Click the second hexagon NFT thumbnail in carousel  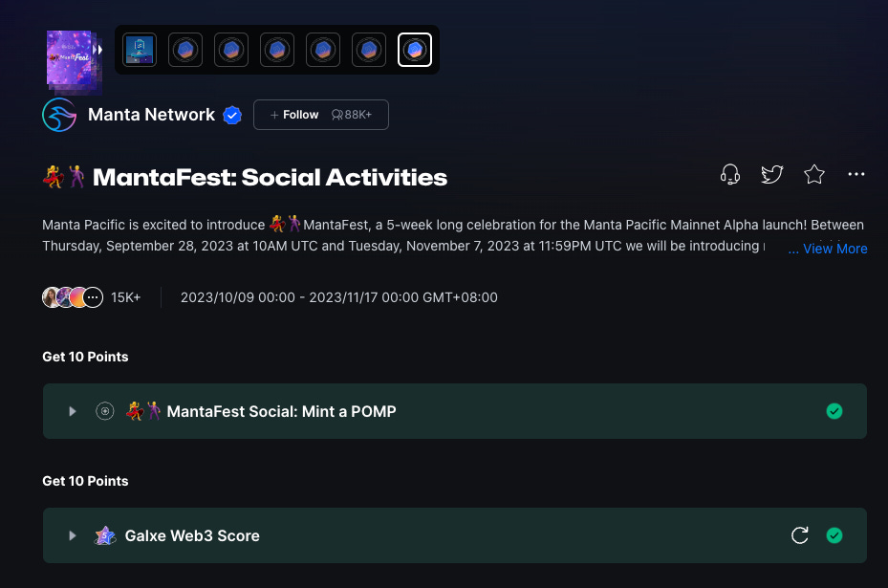click(231, 50)
